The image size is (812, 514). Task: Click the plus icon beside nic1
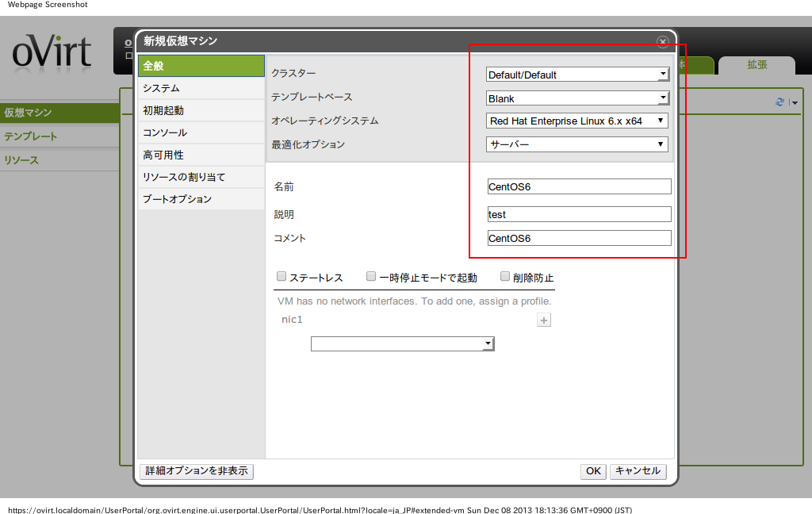tap(544, 320)
